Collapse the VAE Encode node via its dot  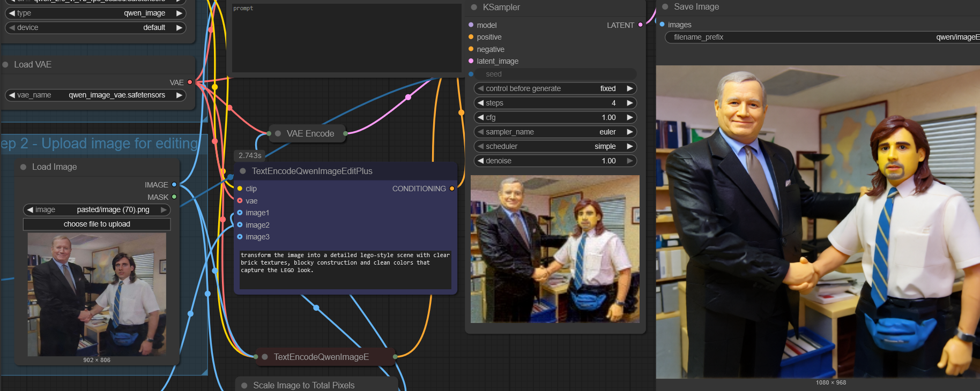pyautogui.click(x=278, y=134)
